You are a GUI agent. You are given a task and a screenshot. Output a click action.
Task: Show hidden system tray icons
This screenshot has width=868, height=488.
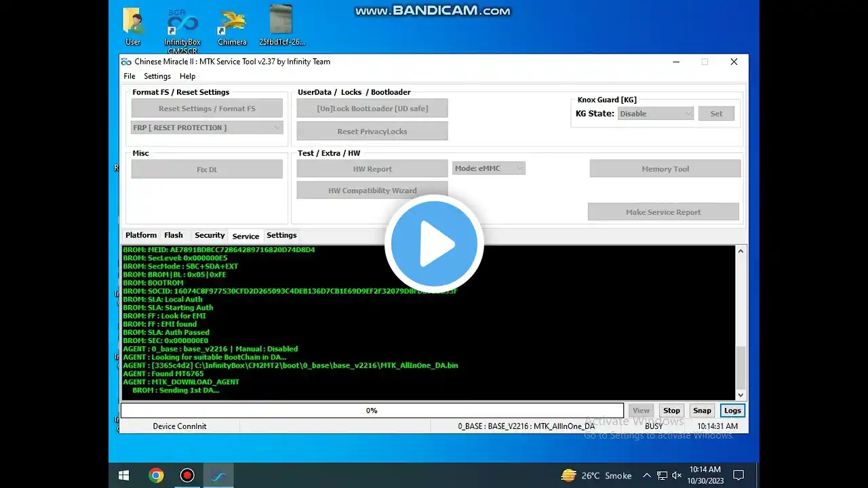tap(646, 476)
